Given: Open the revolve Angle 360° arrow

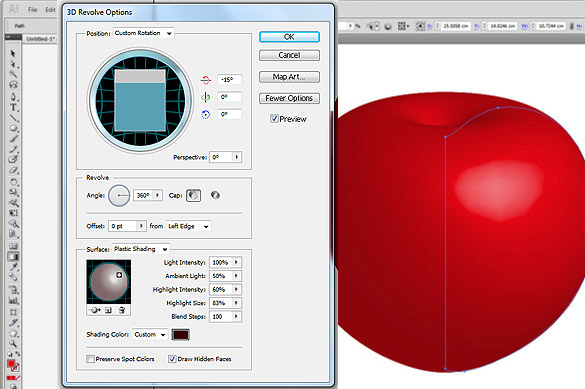Looking at the screenshot, I should [x=157, y=195].
